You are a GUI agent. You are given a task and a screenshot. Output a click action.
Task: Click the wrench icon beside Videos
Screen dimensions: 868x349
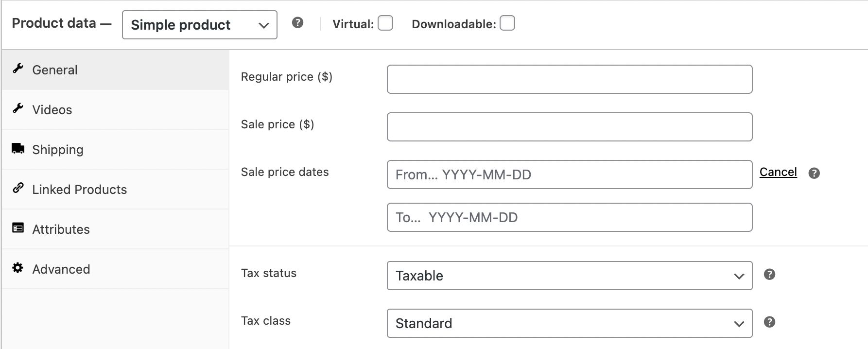pos(18,108)
